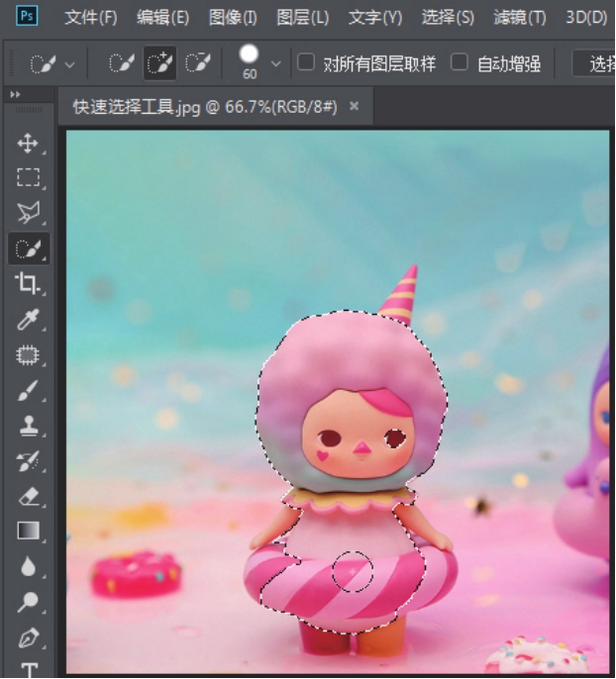Select the Crop tool

point(27,284)
